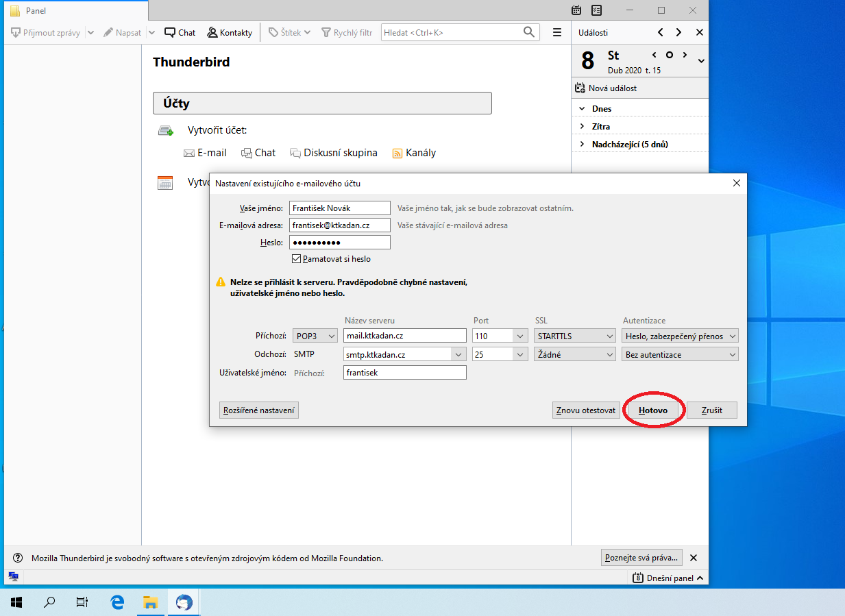Toggle the Pamatovat si heslo checkbox
This screenshot has height=616, width=845.
(296, 259)
